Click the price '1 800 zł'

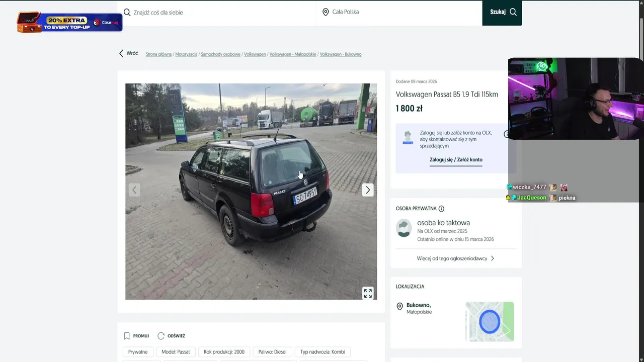[409, 109]
